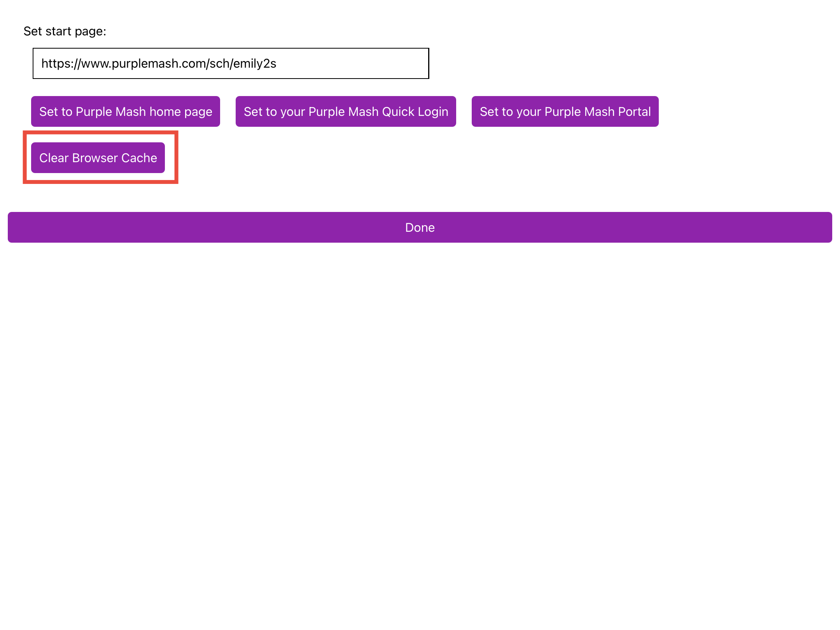Place cursor in purplemash.com URL text
This screenshot has height=630, width=840.
point(159,63)
